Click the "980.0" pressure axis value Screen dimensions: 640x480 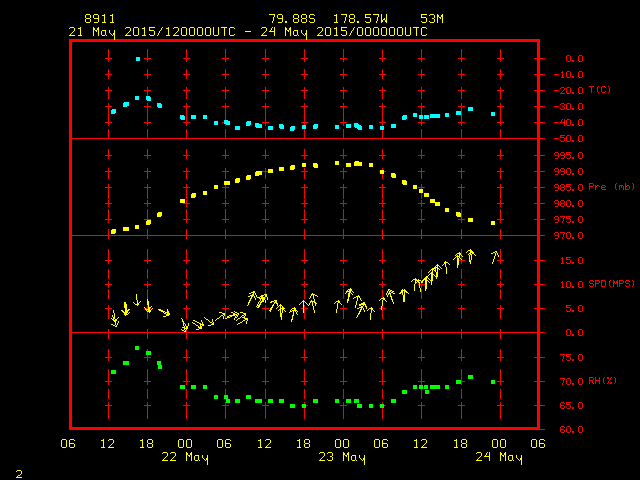(569, 204)
